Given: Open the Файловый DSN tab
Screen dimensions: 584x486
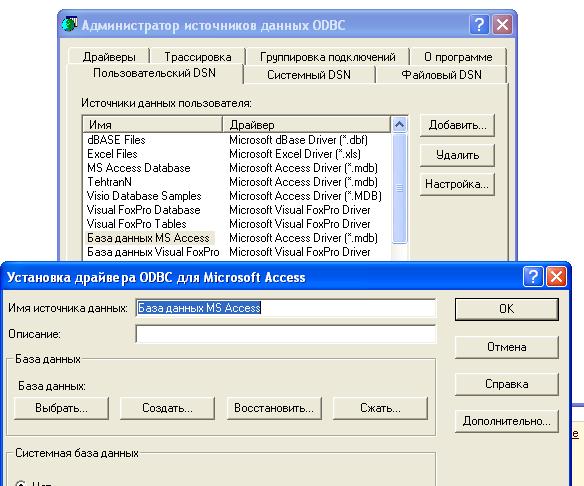Looking at the screenshot, I should tap(441, 75).
